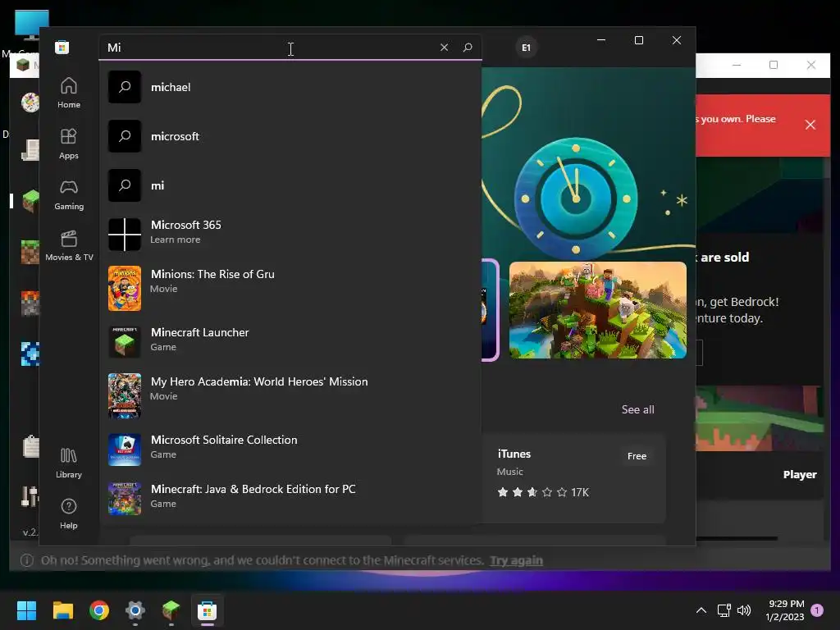
Task: Launch Google Chrome from taskbar
Action: coord(99,610)
